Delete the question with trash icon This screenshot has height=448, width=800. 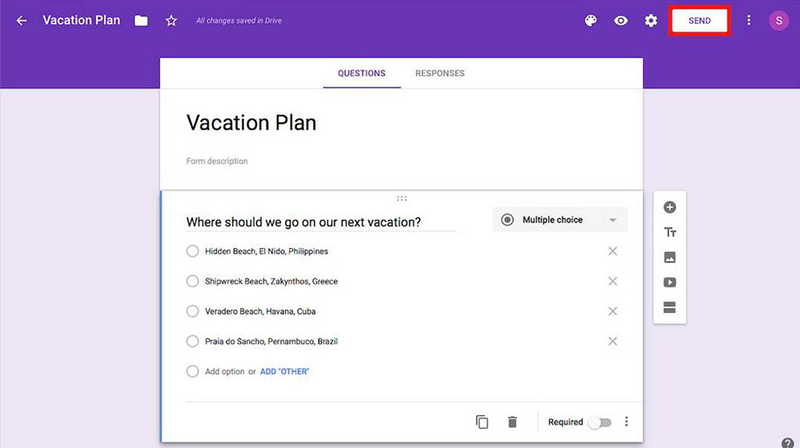(512, 422)
